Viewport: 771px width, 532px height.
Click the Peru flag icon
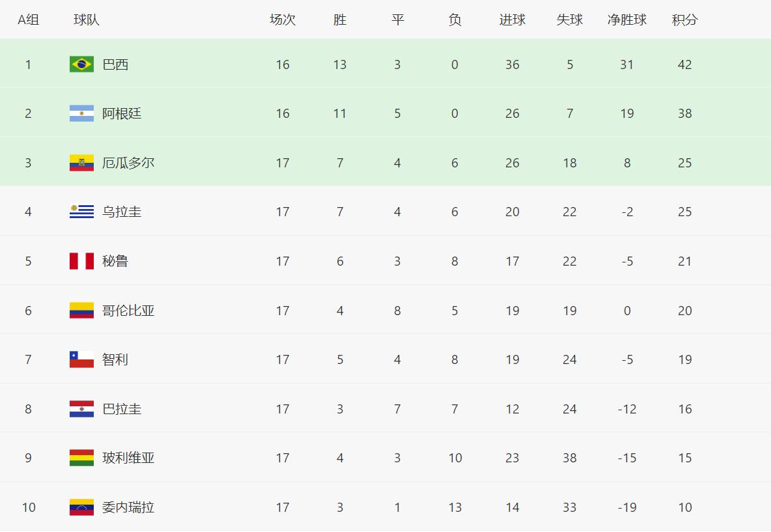[81, 261]
